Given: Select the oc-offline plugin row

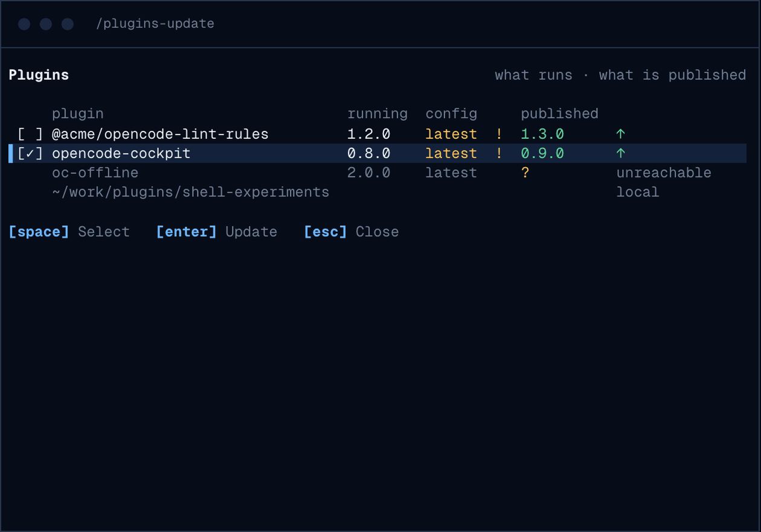Looking at the screenshot, I should click(x=377, y=173).
